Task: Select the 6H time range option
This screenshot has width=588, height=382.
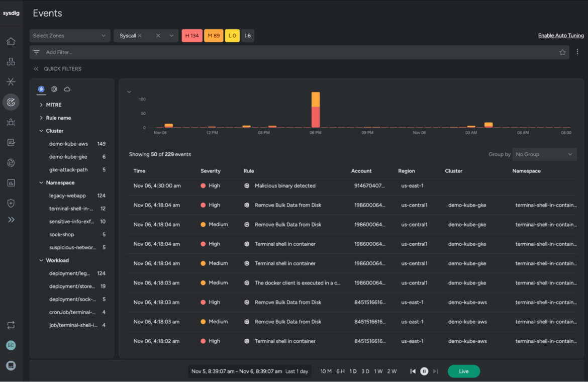Action: [340, 371]
